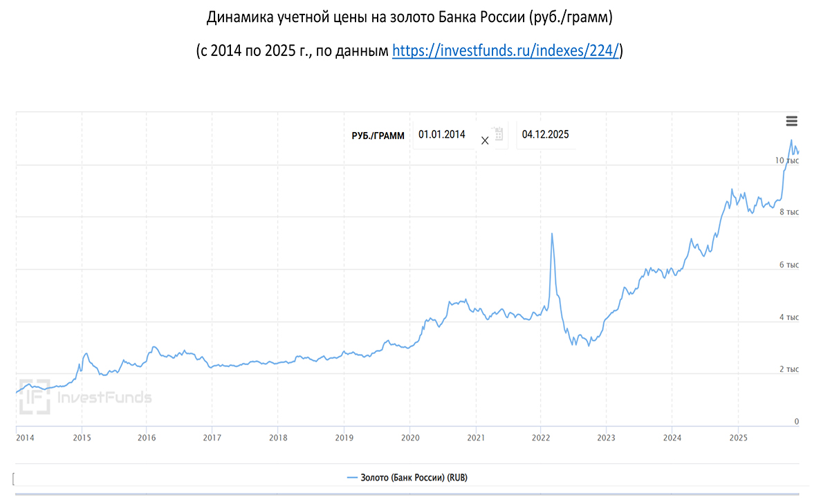Click the 2022 price spike peak
Screen dimensions: 830x504
pyautogui.click(x=551, y=234)
